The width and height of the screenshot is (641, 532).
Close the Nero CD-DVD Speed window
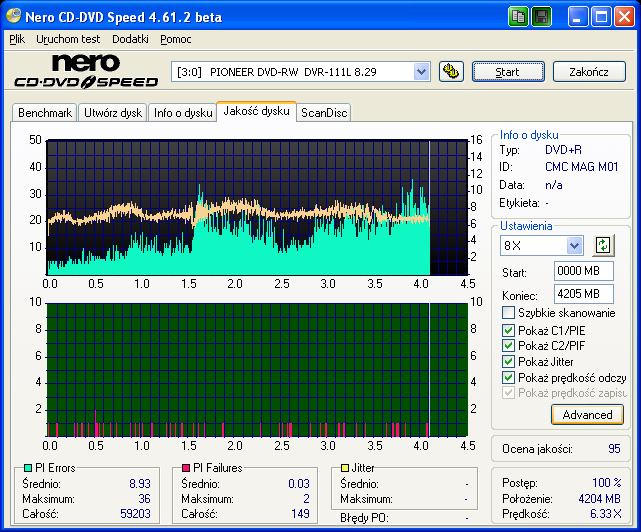[x=624, y=17]
